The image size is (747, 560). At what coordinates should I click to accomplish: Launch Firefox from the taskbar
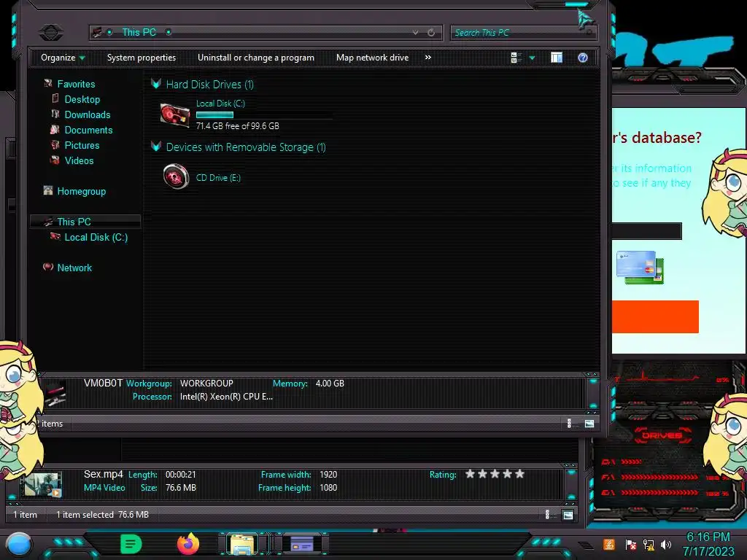tap(187, 544)
